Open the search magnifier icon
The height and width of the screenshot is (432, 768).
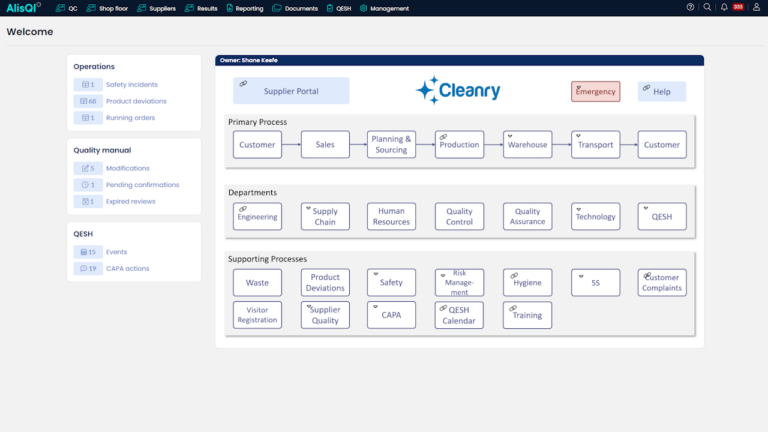707,7
